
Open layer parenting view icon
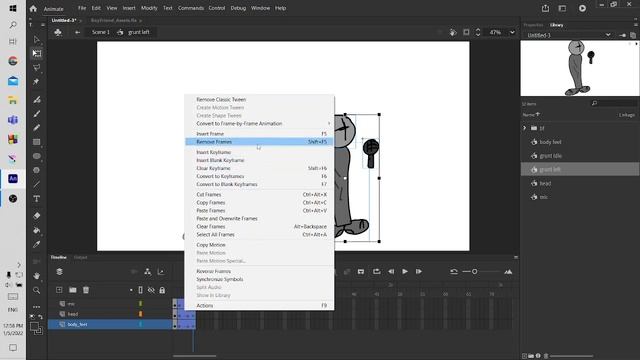(147, 272)
